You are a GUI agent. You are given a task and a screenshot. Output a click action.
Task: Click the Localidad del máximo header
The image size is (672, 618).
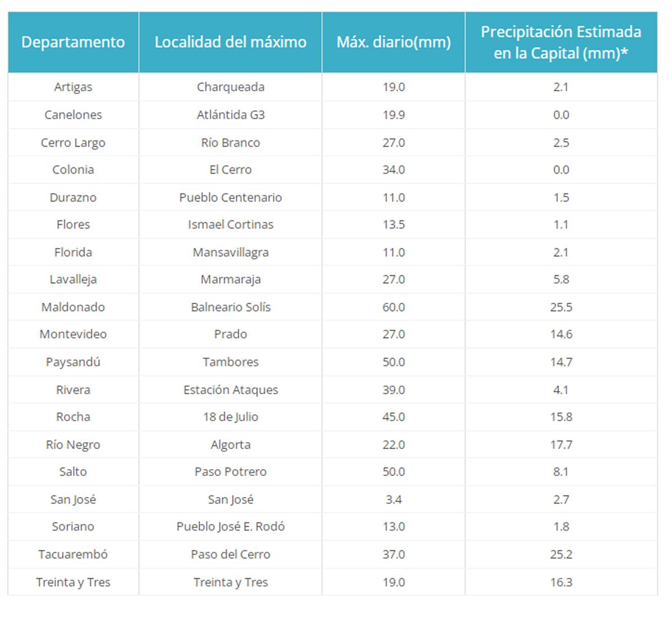[x=230, y=42]
